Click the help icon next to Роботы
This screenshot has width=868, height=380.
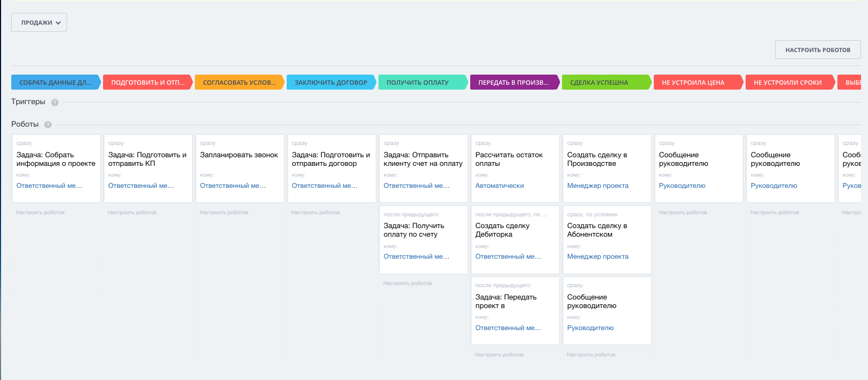click(48, 125)
